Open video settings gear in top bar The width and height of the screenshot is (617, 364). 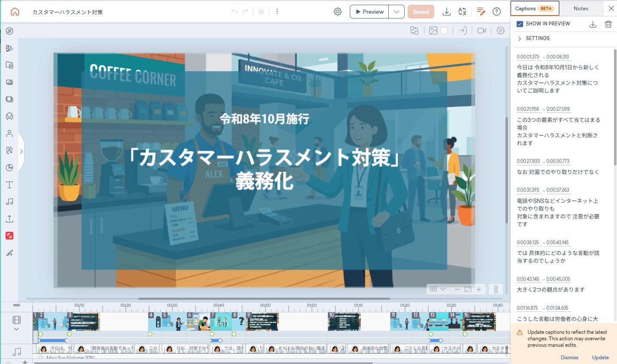[338, 12]
